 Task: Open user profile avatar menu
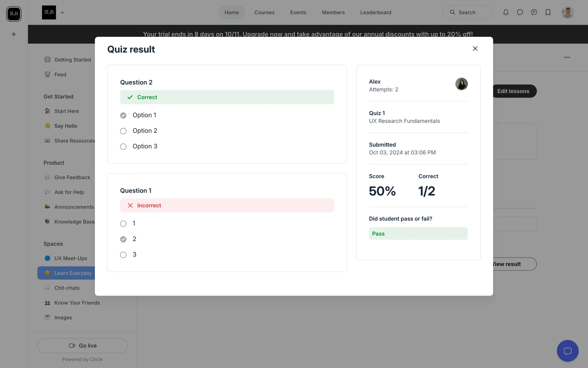point(567,13)
